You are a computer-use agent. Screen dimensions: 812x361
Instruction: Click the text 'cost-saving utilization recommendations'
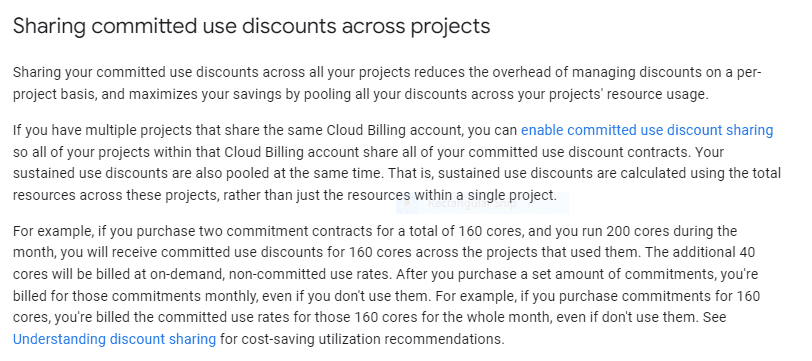(x=373, y=339)
